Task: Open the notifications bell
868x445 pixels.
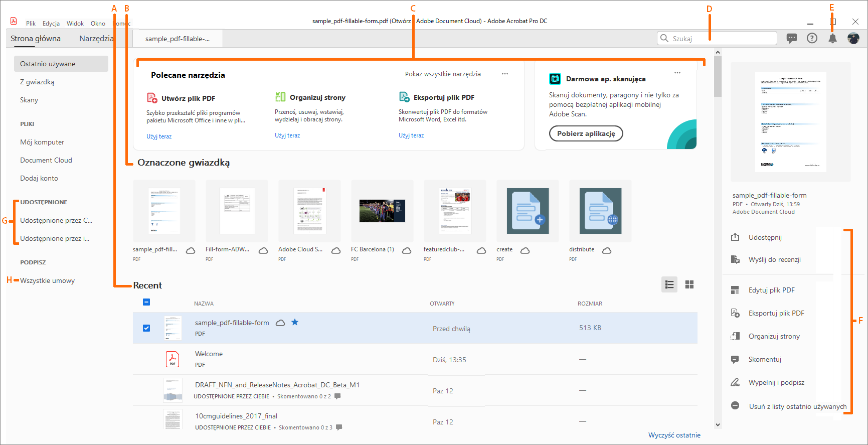Action: click(832, 39)
